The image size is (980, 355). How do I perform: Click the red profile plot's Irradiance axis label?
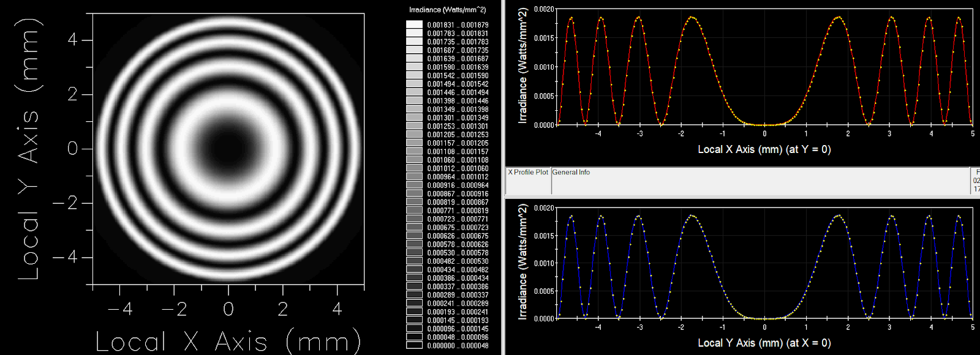[x=522, y=65]
